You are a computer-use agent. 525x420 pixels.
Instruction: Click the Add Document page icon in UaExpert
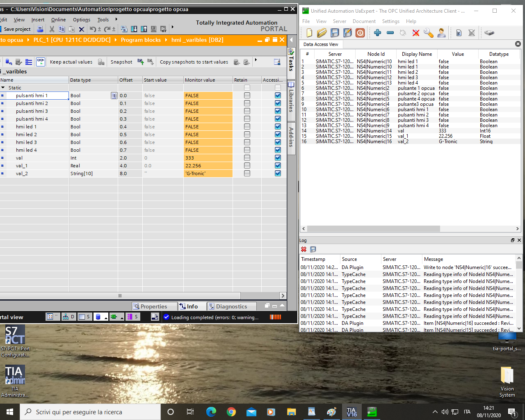point(459,33)
